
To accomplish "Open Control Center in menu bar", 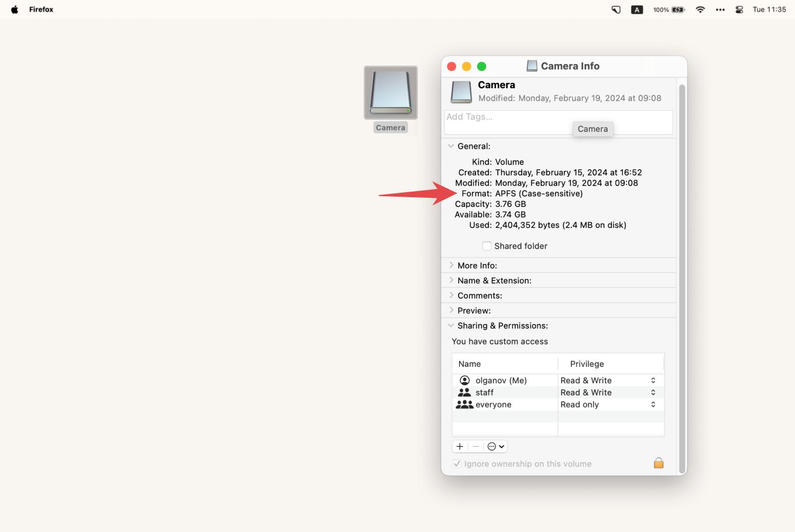I will [739, 10].
